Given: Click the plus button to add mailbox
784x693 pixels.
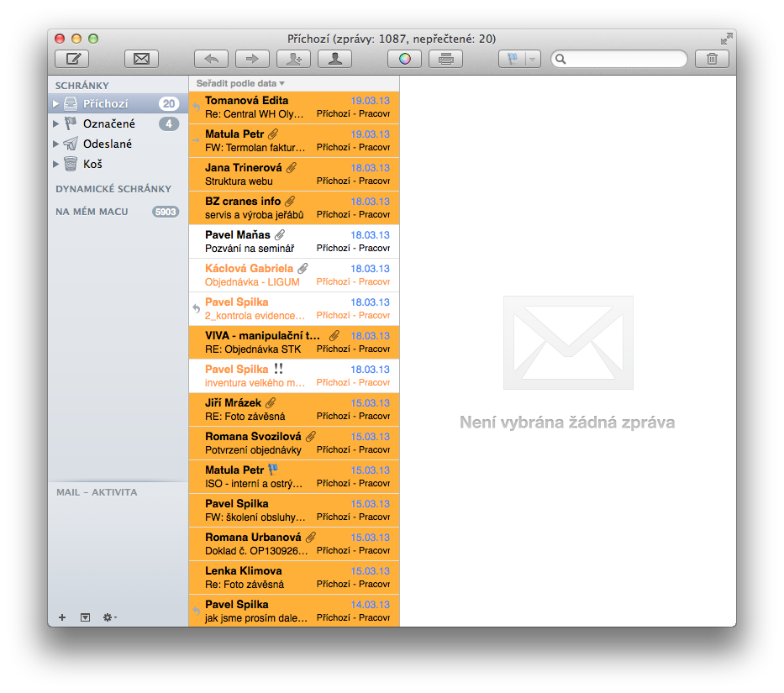Looking at the screenshot, I should (62, 617).
